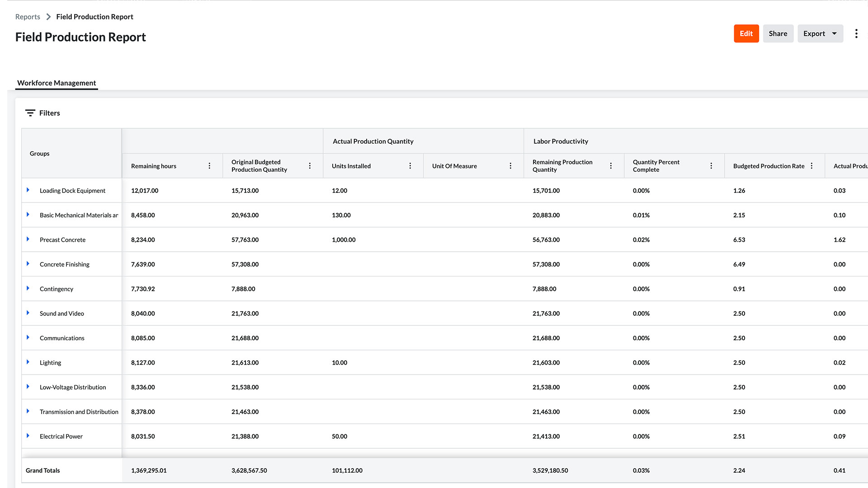Open the Quantity Percent Complete column options
868x488 pixels.
pos(711,166)
